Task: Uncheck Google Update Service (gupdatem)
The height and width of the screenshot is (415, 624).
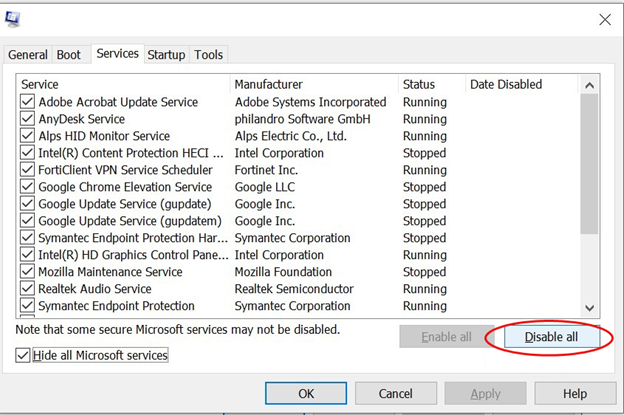Action: coord(27,221)
